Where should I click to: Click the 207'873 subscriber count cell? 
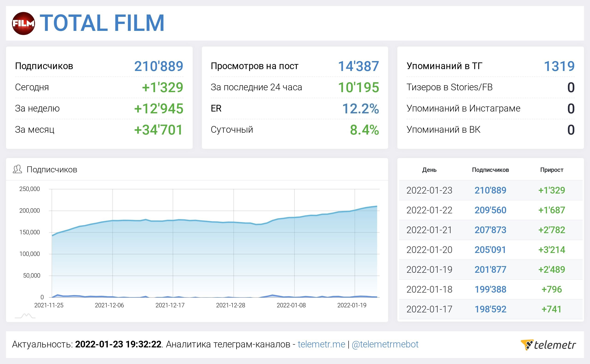click(x=490, y=230)
